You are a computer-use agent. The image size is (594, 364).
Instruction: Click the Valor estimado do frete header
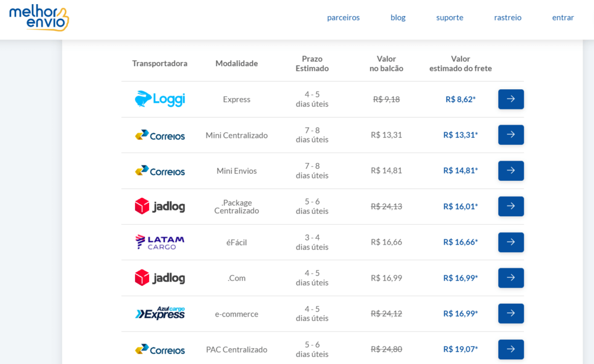point(461,63)
